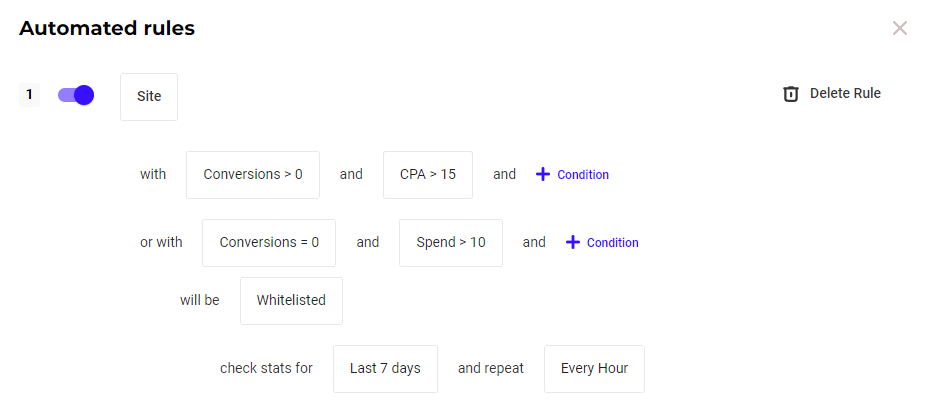Disable rule 1 with the toggle switch

(x=76, y=95)
